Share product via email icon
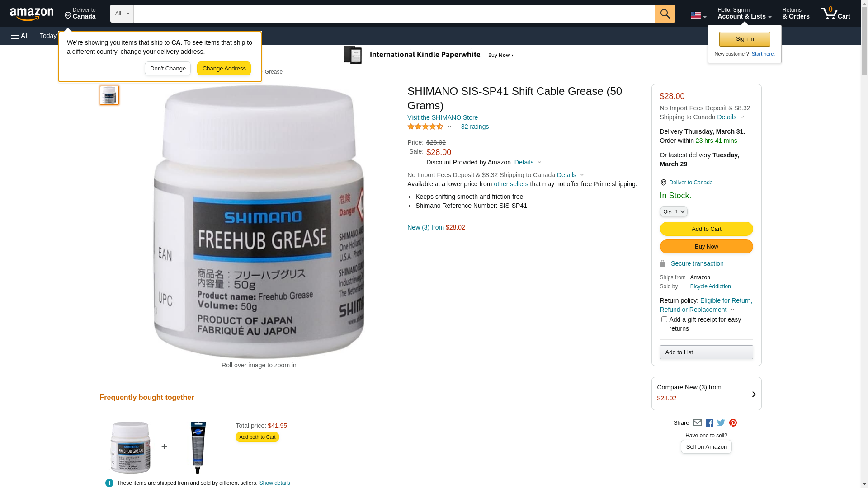The image size is (868, 488). coord(697,423)
